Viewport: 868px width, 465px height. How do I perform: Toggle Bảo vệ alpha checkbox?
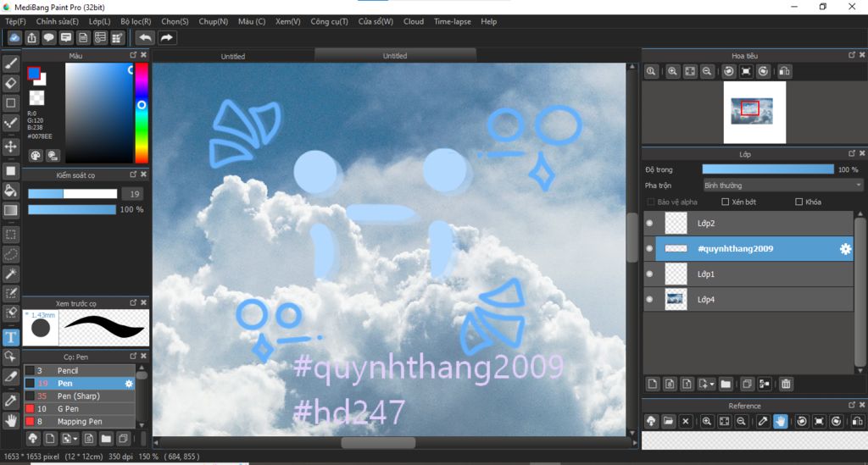[651, 202]
